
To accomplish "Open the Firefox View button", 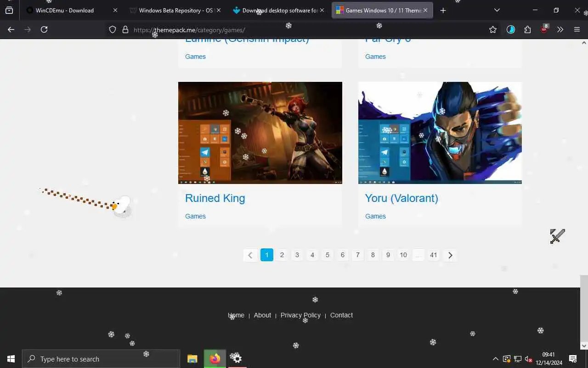I will 9,10.
